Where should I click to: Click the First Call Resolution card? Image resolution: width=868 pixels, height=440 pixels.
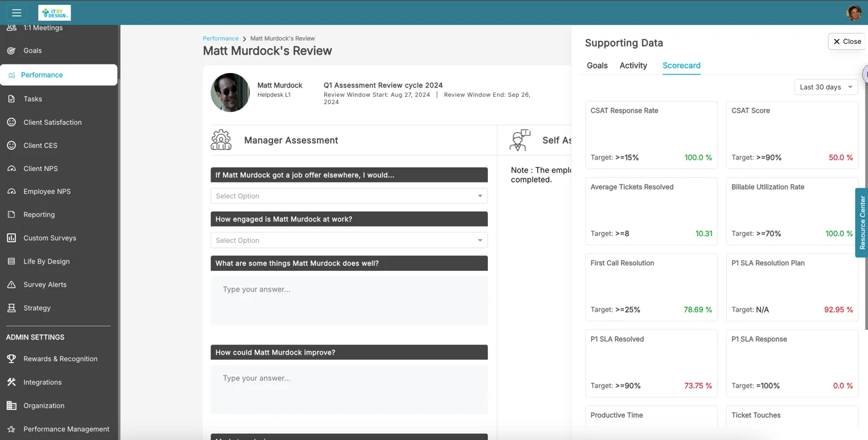pos(651,287)
